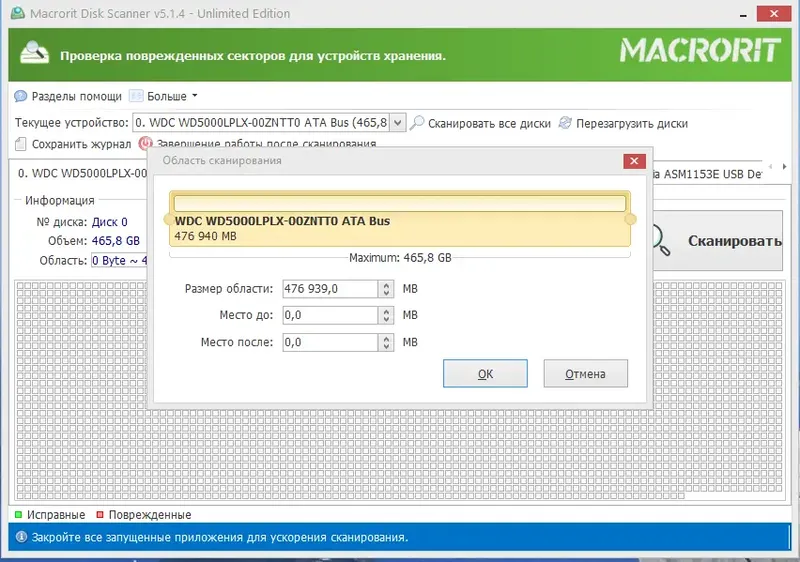Image resolution: width=800 pixels, height=562 pixels.
Task: Click the MACRORIT brand logo
Action: tap(700, 51)
